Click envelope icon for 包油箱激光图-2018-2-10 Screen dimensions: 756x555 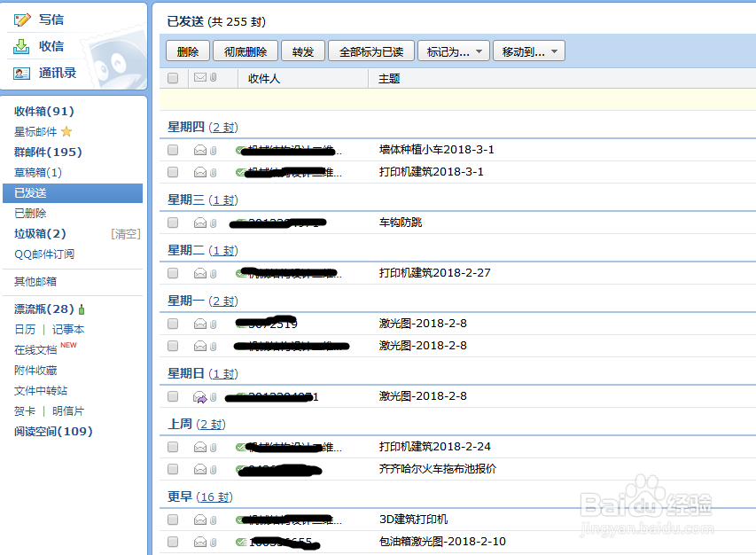tap(200, 542)
